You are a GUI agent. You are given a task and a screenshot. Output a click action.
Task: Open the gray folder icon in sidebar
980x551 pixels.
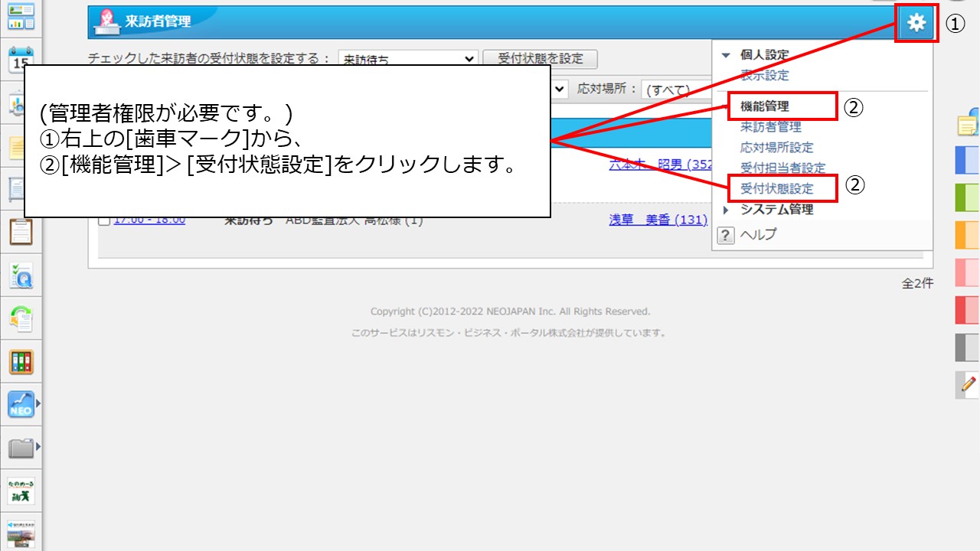(x=21, y=448)
